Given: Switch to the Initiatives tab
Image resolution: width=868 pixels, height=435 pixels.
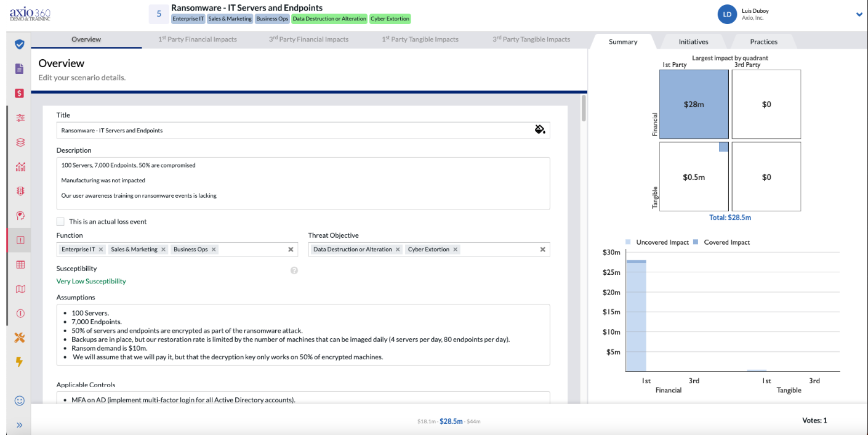Looking at the screenshot, I should tap(694, 41).
